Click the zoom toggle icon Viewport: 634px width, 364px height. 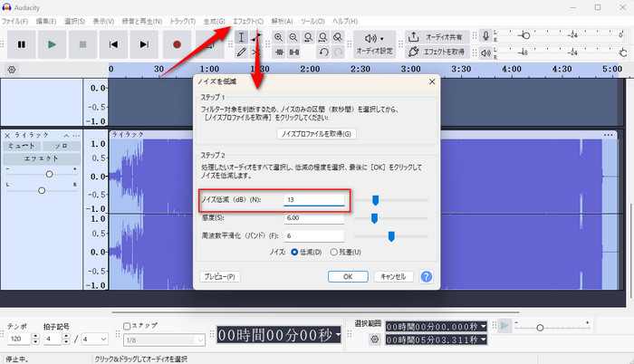[x=338, y=37]
